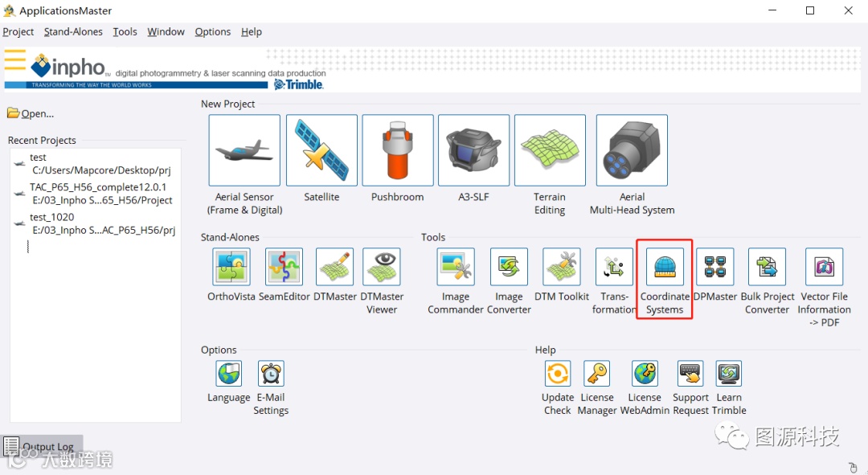Open the Project menu
The height and width of the screenshot is (475, 868).
pos(18,32)
